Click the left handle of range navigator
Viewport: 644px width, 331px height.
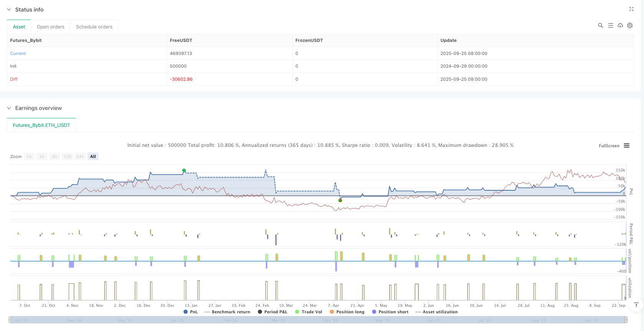point(10,320)
